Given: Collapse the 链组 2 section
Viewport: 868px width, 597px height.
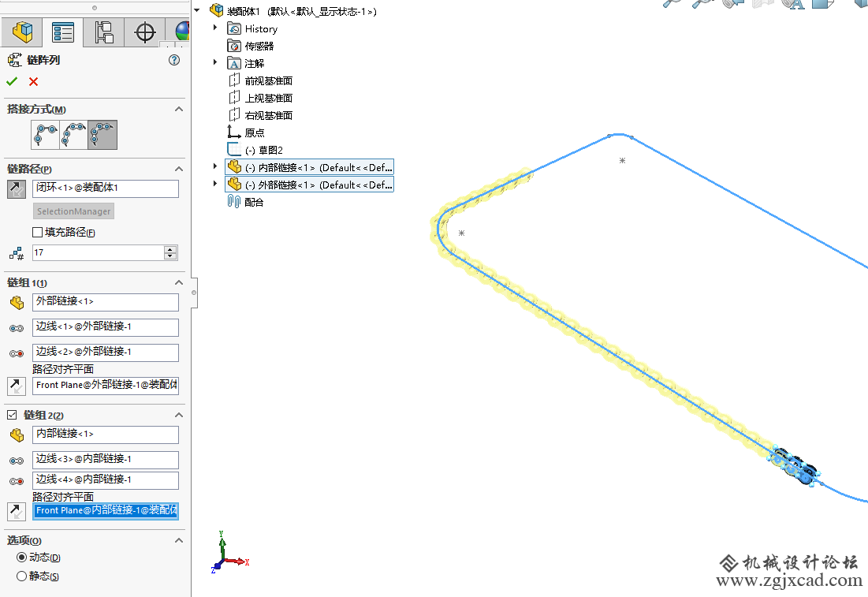Looking at the screenshot, I should tap(179, 415).
